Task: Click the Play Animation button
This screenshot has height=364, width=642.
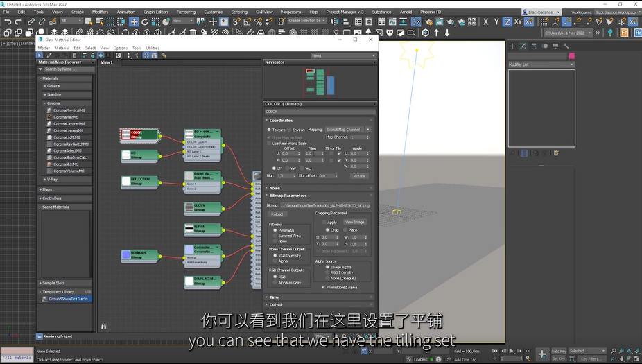Action: tap(511, 351)
